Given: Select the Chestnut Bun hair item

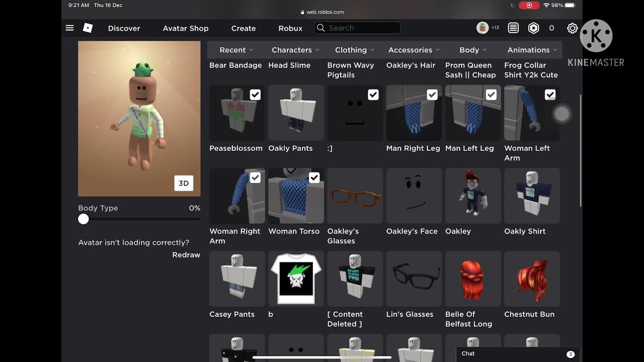Looking at the screenshot, I should point(532,279).
